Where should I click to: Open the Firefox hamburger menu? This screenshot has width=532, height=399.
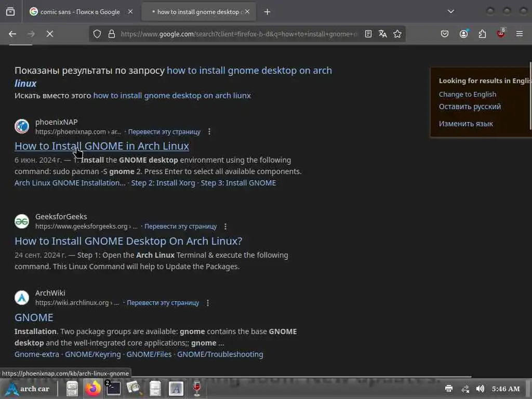(x=520, y=34)
